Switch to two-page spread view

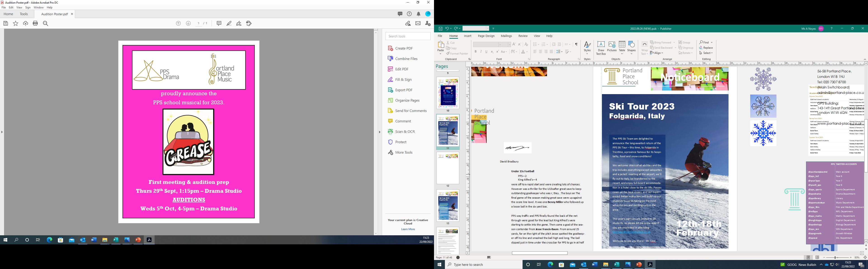[817, 257]
